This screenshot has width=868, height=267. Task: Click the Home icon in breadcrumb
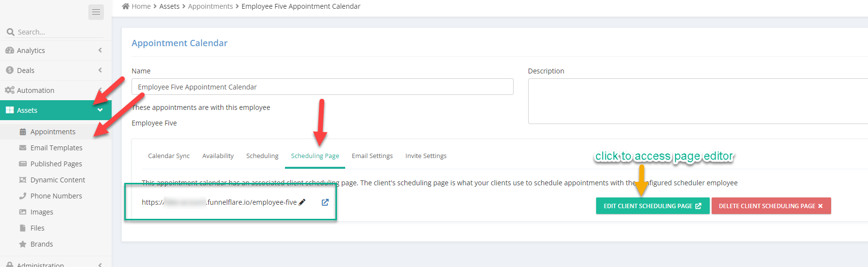point(126,6)
